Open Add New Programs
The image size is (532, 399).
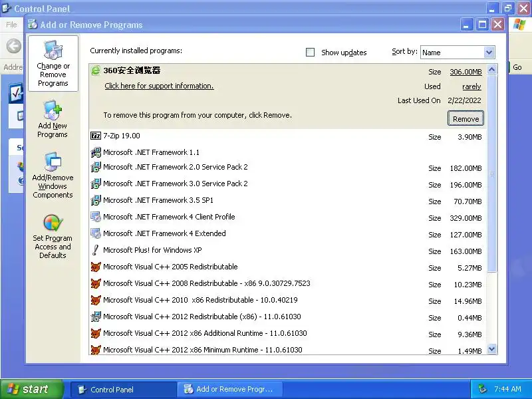[53, 120]
